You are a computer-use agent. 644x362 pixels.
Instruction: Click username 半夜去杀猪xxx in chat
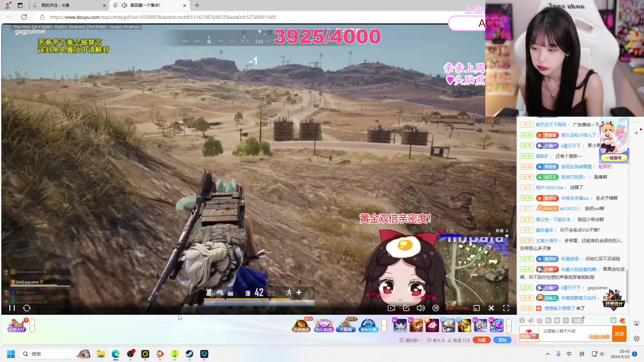click(575, 198)
